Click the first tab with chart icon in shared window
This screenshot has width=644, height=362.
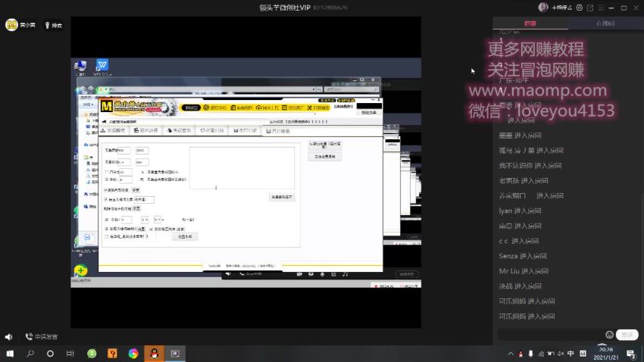[113, 130]
